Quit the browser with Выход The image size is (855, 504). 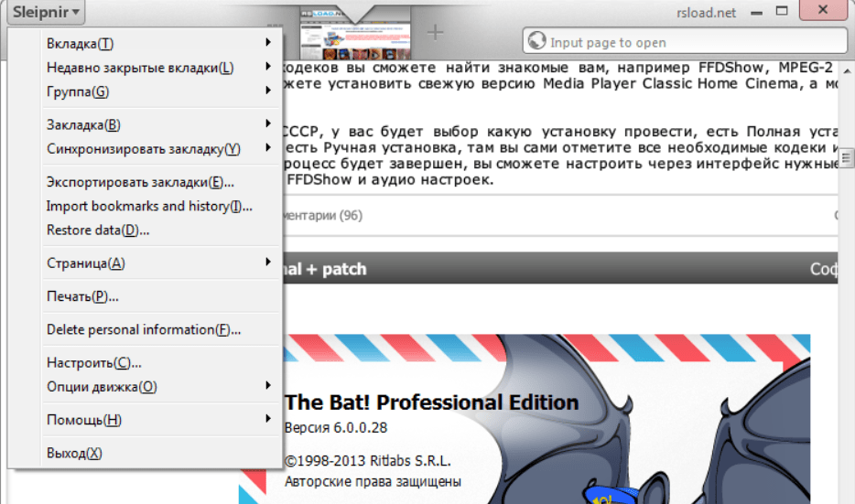74,453
